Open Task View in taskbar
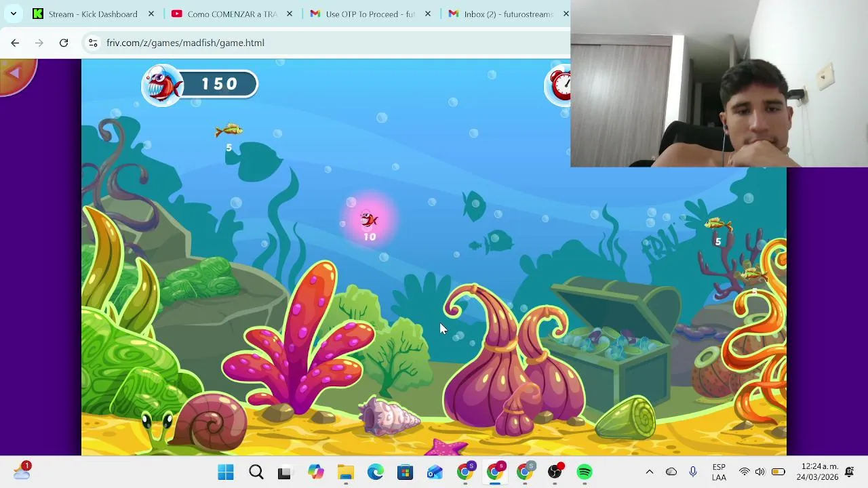 [285, 472]
